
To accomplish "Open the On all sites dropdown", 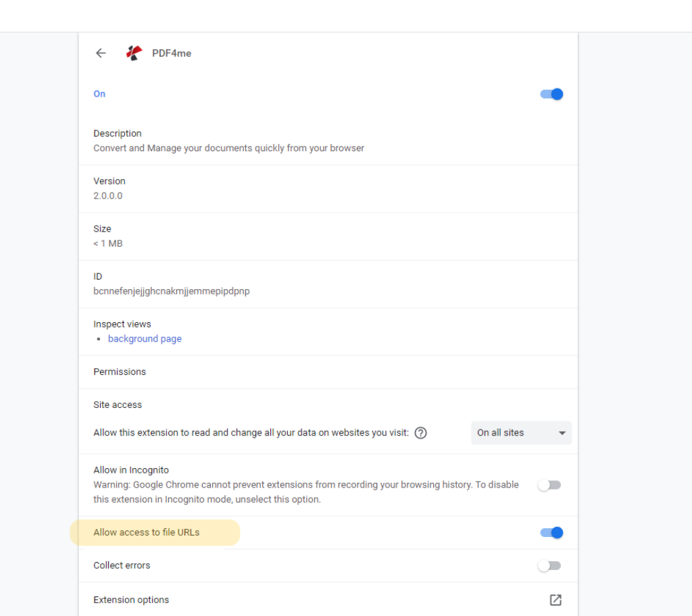I will pos(521,433).
